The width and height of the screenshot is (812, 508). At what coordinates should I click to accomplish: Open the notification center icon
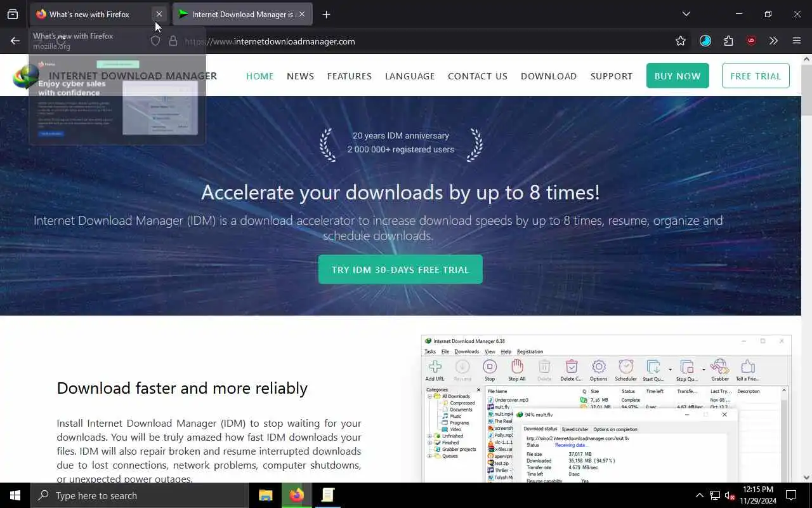point(791,495)
